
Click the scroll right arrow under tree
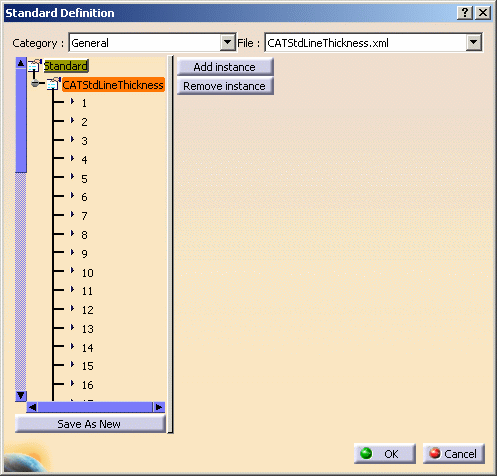click(x=159, y=407)
